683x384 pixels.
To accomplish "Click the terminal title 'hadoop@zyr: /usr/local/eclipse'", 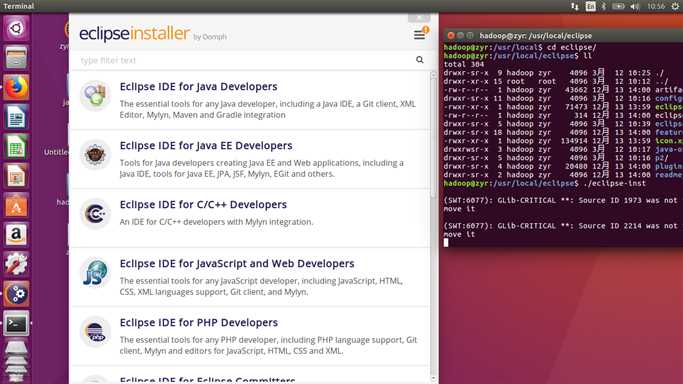I will 535,36.
